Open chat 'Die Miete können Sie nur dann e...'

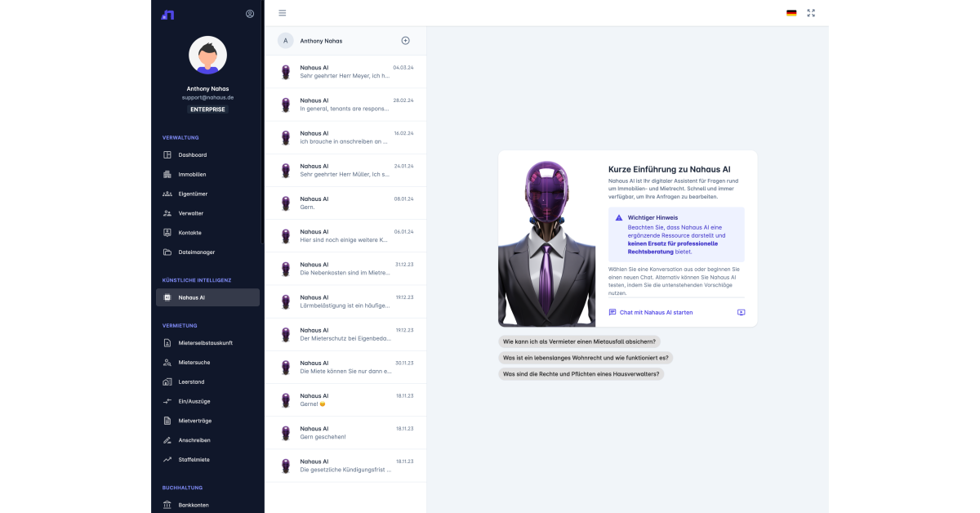345,367
